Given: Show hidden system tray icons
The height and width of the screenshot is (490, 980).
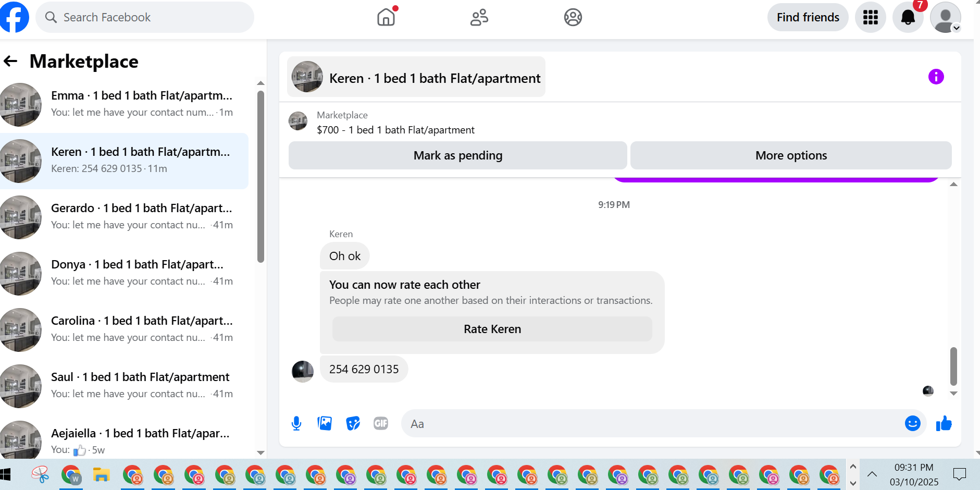Looking at the screenshot, I should click(x=872, y=474).
